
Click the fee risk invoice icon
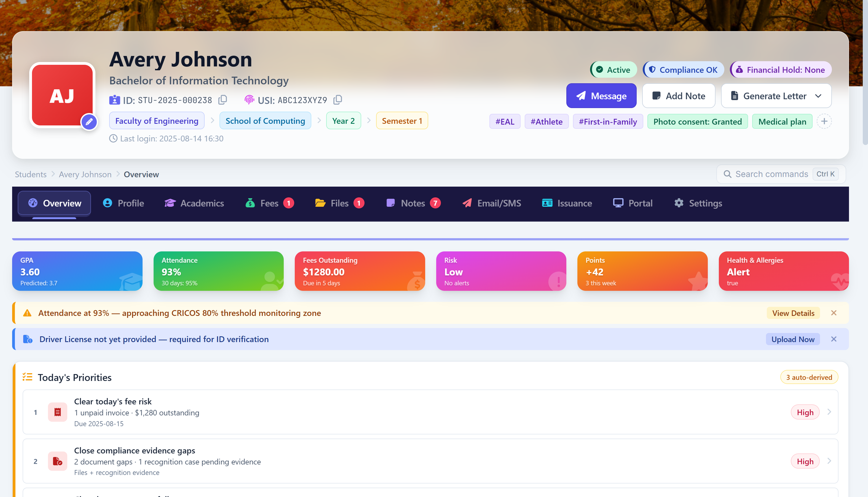point(57,412)
